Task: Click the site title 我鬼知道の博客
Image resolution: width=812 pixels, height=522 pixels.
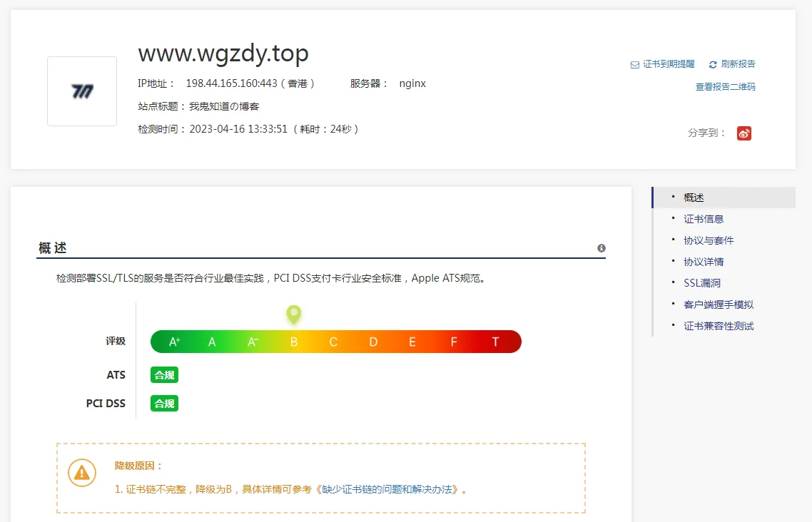Action: click(224, 106)
